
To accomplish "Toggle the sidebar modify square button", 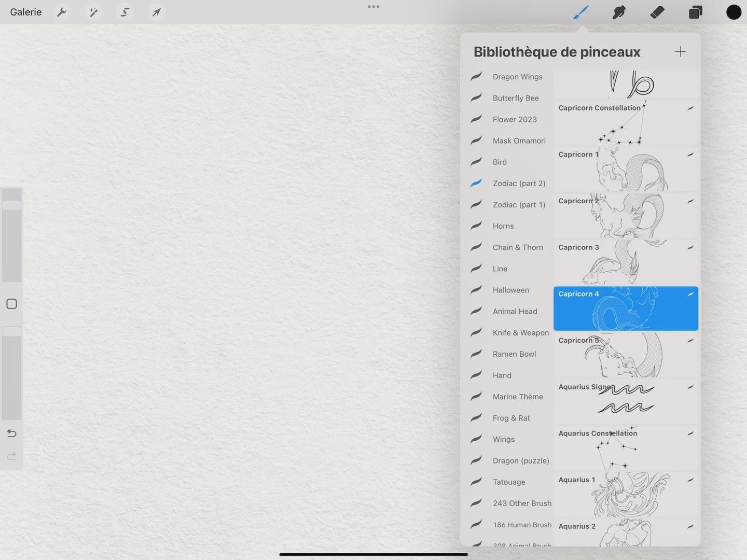I will click(11, 304).
